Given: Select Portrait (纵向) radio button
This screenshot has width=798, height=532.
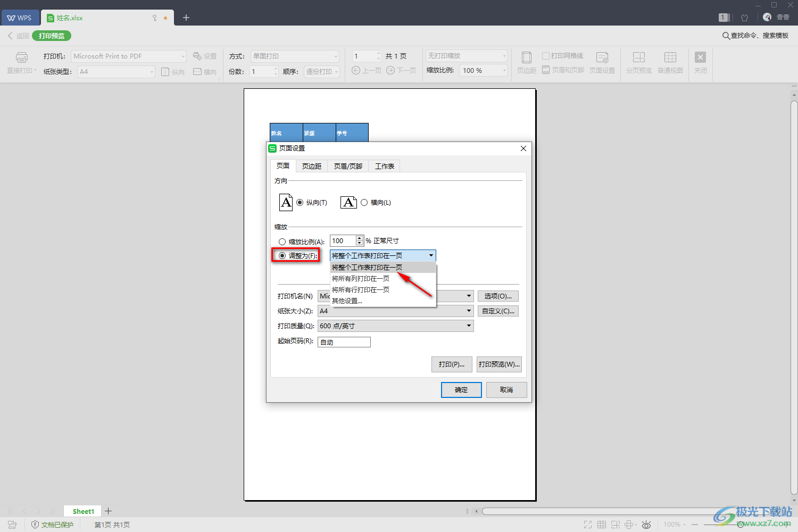Looking at the screenshot, I should (x=300, y=202).
